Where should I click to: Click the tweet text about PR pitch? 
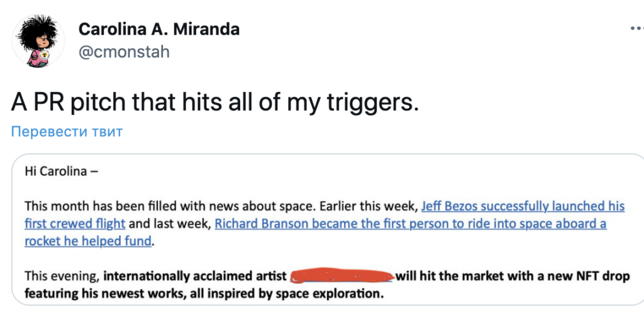[x=214, y=101]
